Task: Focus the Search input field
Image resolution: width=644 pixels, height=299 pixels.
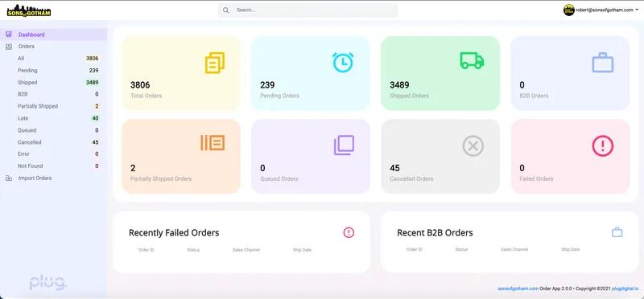Action: [308, 10]
